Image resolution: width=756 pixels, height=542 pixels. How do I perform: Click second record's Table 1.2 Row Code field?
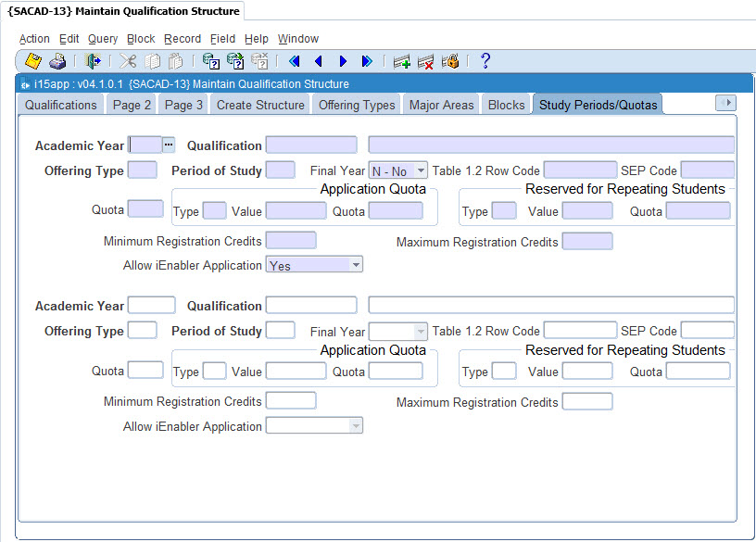(x=581, y=331)
